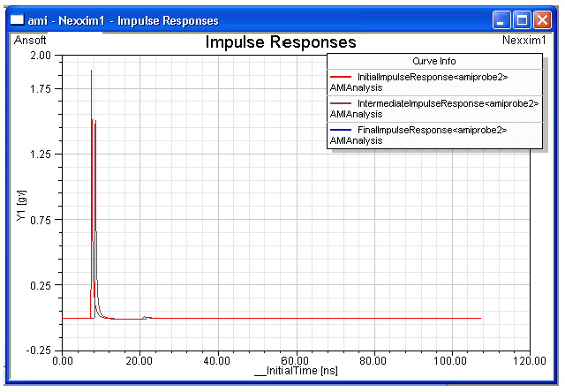Click the 2.00 tick on Y axis
The height and width of the screenshot is (392, 565).
41,56
